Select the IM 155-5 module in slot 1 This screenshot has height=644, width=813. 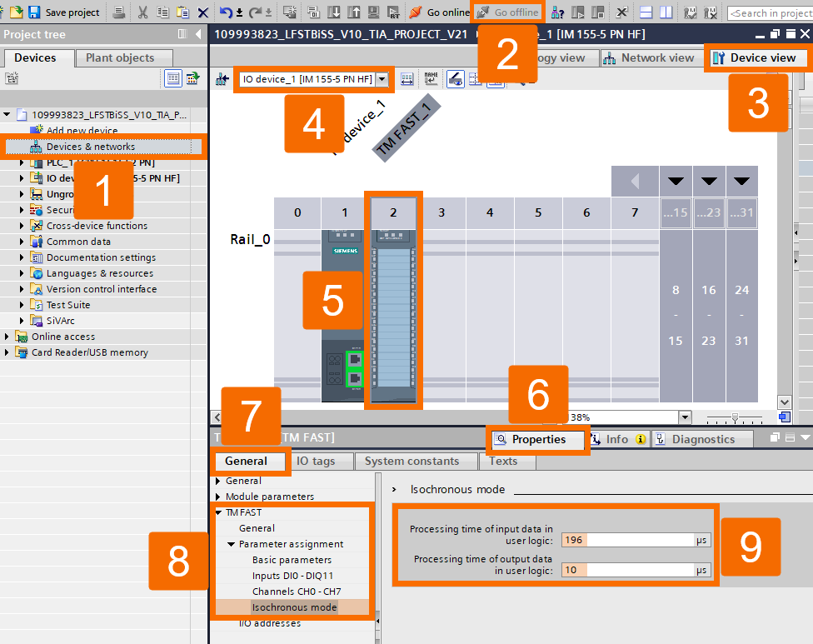click(x=342, y=317)
